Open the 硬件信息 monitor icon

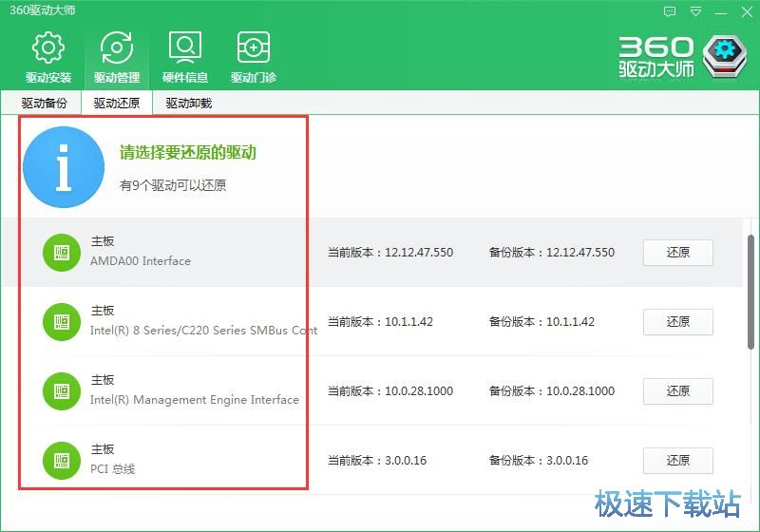click(184, 47)
